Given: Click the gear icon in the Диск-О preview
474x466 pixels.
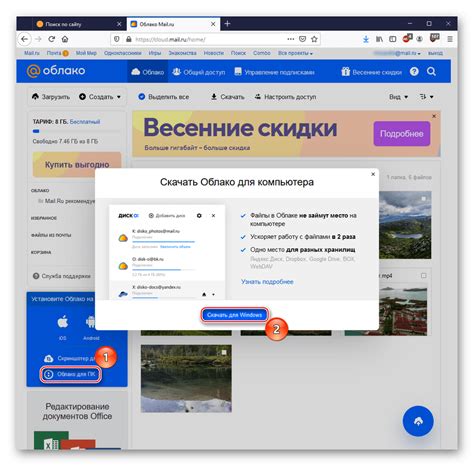Looking at the screenshot, I should (199, 216).
